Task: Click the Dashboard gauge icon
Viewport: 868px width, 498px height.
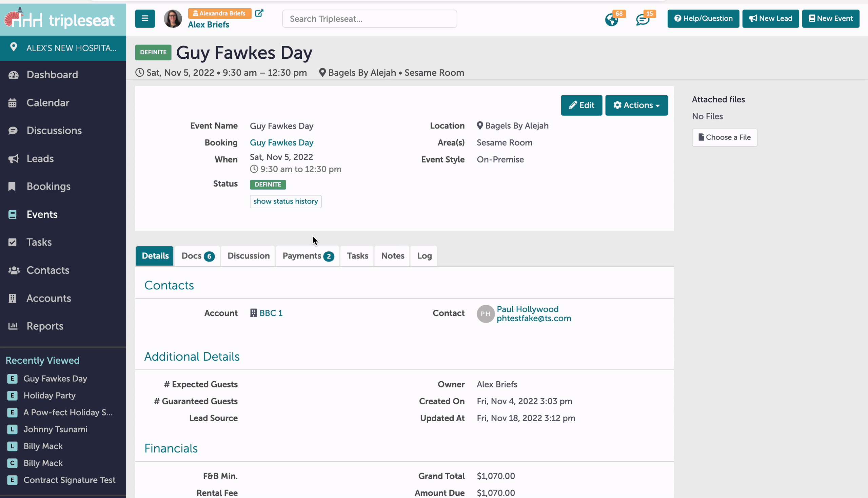Action: coord(13,75)
